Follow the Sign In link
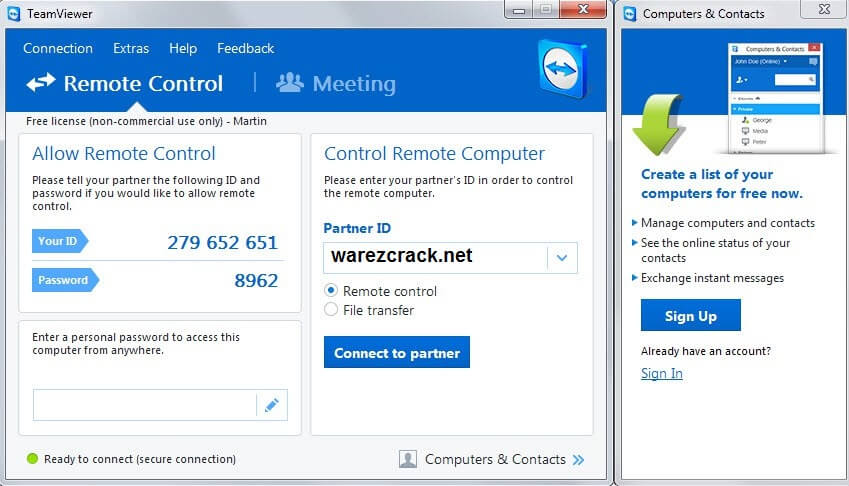 (662, 373)
